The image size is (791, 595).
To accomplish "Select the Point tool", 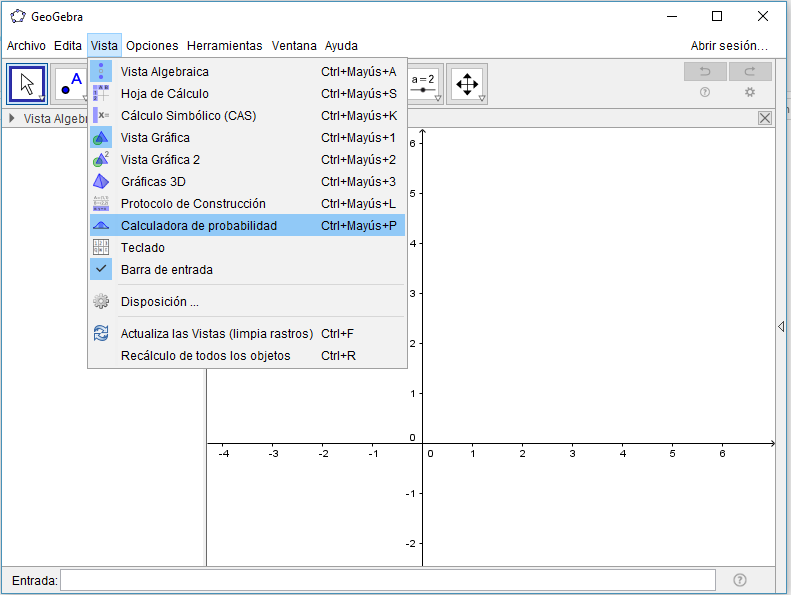I will [x=70, y=84].
